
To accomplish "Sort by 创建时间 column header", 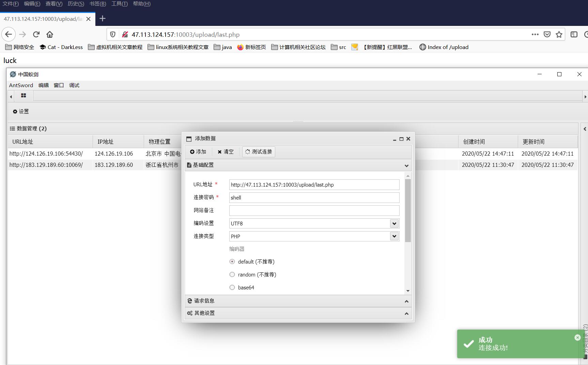I will pos(488,142).
